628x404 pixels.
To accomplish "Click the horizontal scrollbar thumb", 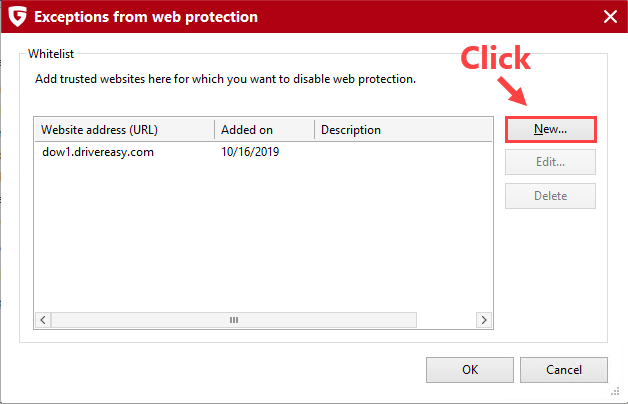I will coord(234,320).
